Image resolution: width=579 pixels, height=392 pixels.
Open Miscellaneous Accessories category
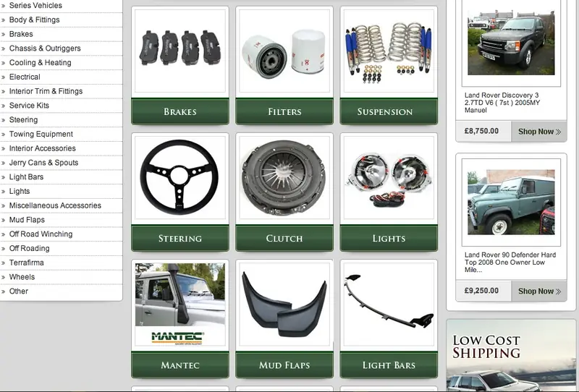click(x=55, y=205)
